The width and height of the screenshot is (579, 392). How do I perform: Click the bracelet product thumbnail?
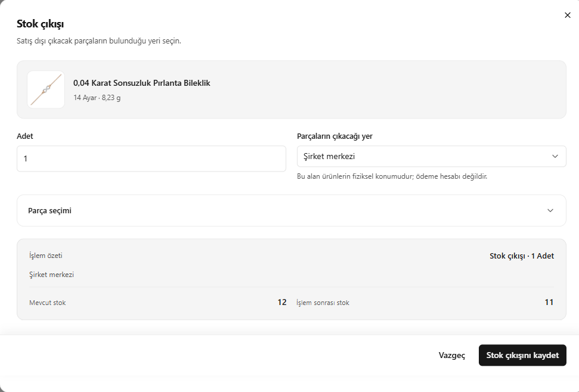[46, 89]
